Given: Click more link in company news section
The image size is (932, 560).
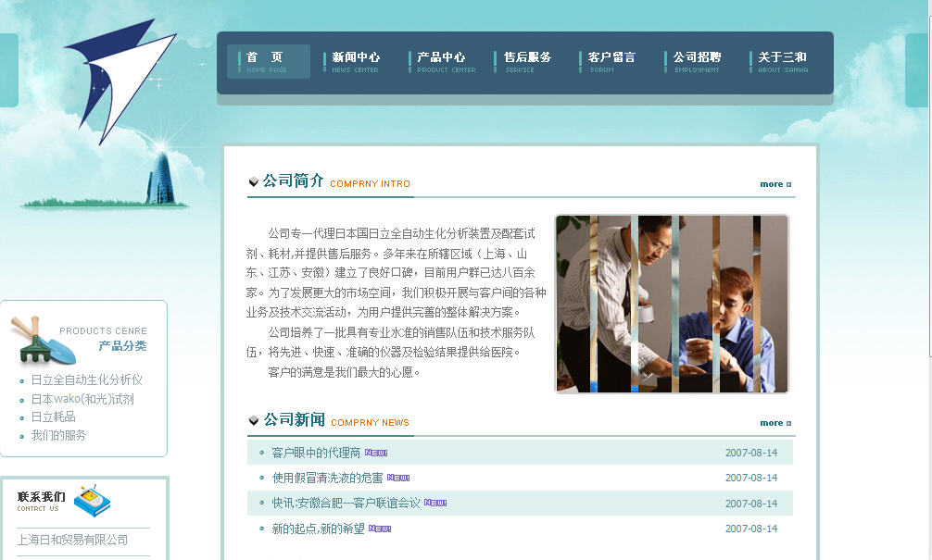Looking at the screenshot, I should pos(775,423).
